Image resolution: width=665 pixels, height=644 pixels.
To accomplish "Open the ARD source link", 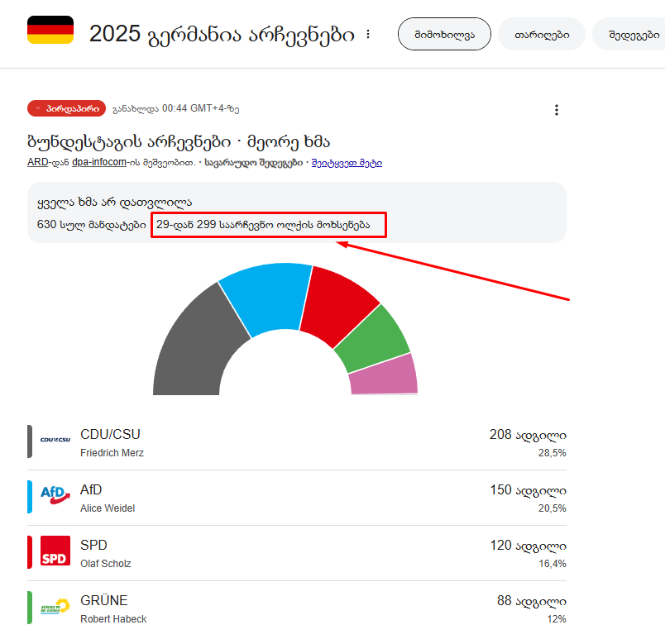I will (38, 162).
